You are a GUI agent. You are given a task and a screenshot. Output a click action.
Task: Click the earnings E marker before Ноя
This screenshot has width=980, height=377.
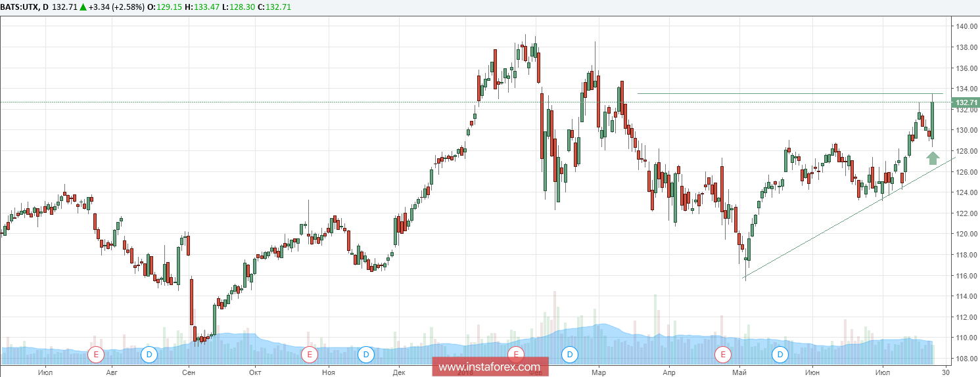pyautogui.click(x=309, y=355)
